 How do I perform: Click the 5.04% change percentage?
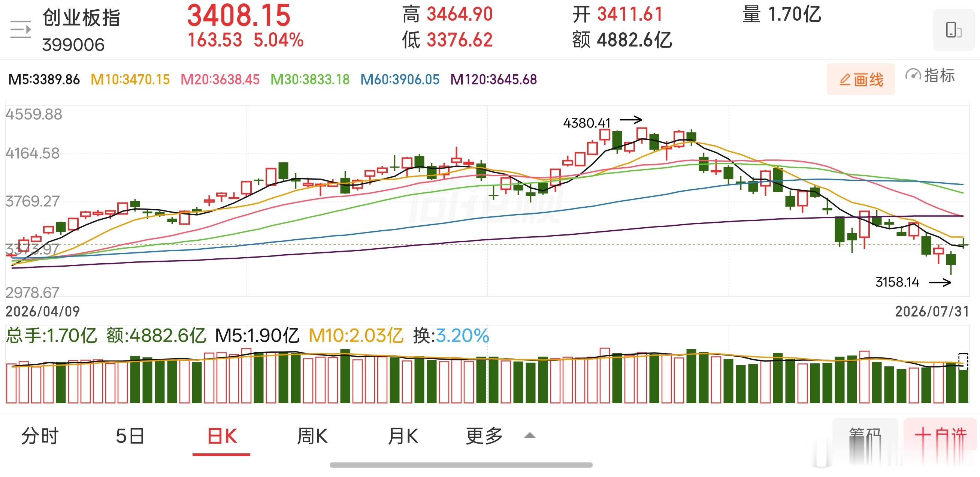click(x=278, y=40)
